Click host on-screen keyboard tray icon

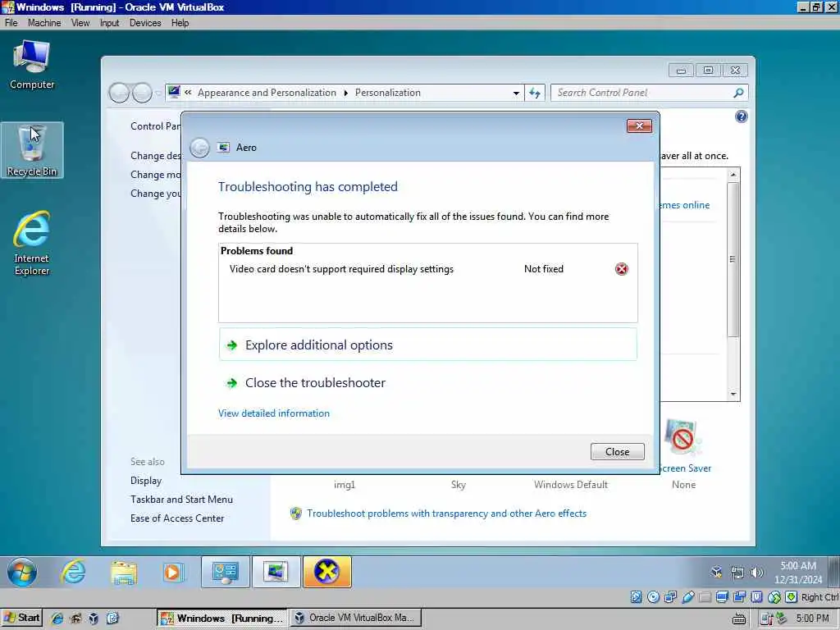[739, 619]
